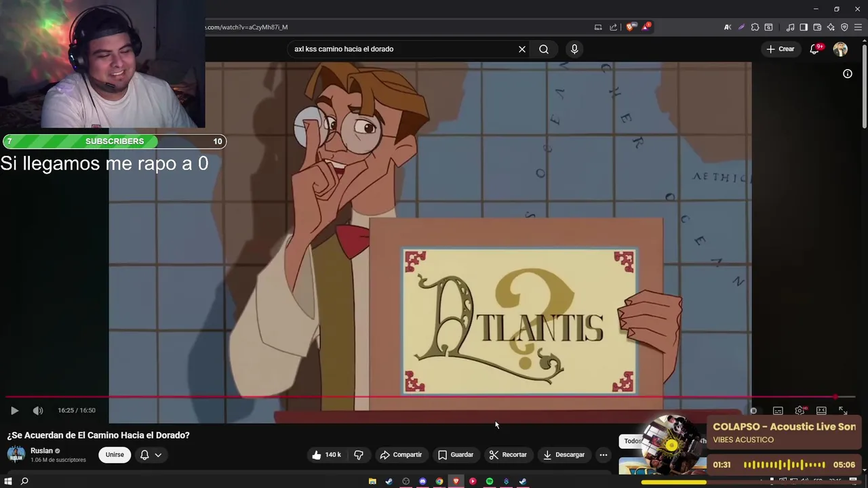Click the cast/screen icon in address bar

coord(598,27)
